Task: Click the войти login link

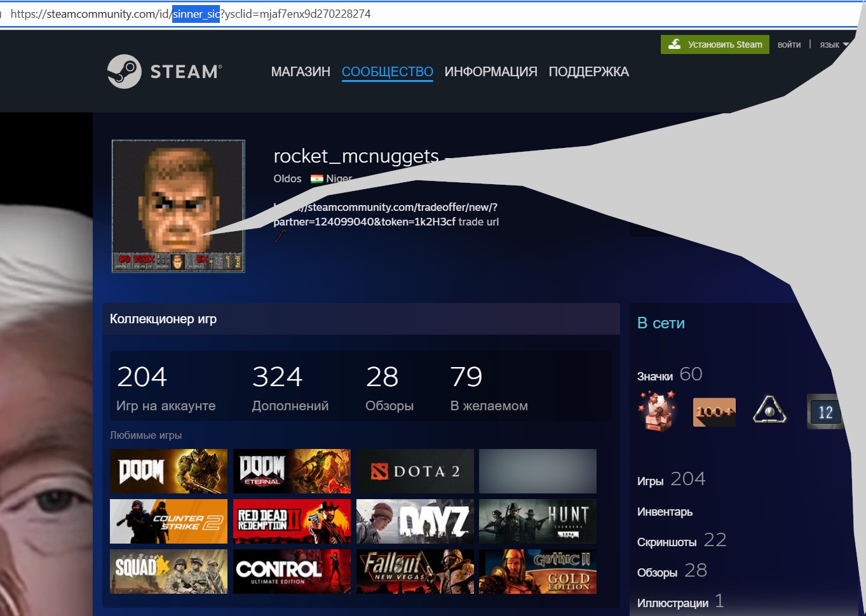Action: [789, 44]
